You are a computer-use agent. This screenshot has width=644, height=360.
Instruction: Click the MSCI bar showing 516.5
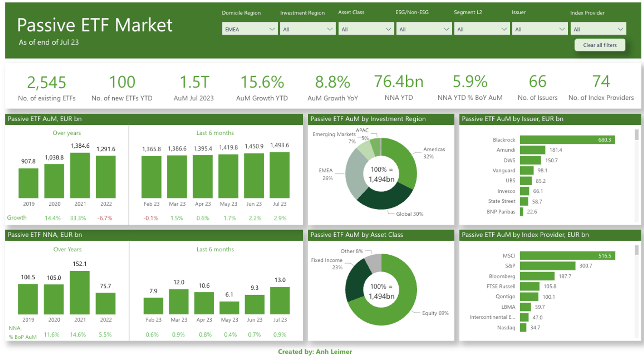pos(567,256)
